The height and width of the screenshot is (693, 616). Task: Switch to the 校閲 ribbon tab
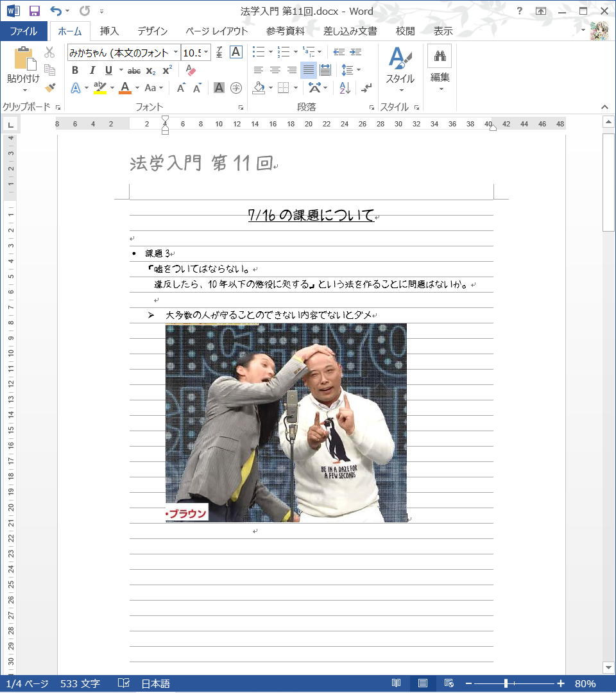[x=405, y=31]
